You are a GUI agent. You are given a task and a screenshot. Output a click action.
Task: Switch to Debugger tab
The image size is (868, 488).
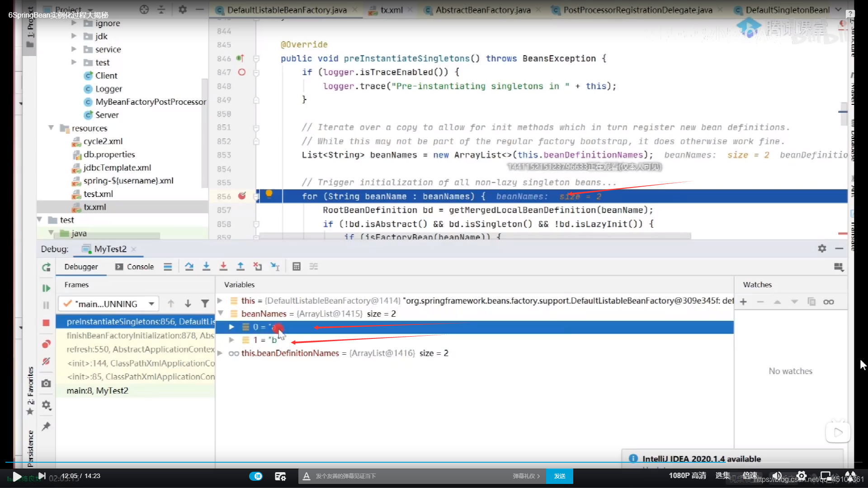pyautogui.click(x=81, y=267)
